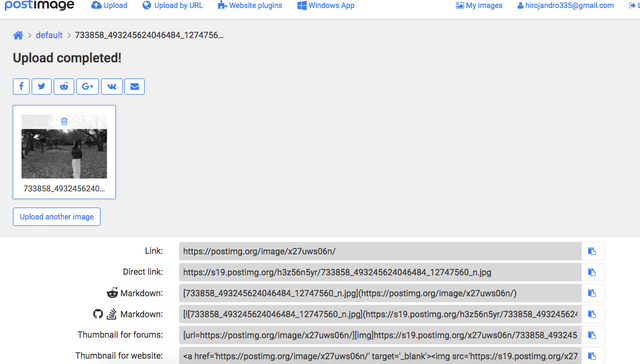Copy the Link URL to clipboard
Image resolution: width=640 pixels, height=364 pixels.
[592, 251]
